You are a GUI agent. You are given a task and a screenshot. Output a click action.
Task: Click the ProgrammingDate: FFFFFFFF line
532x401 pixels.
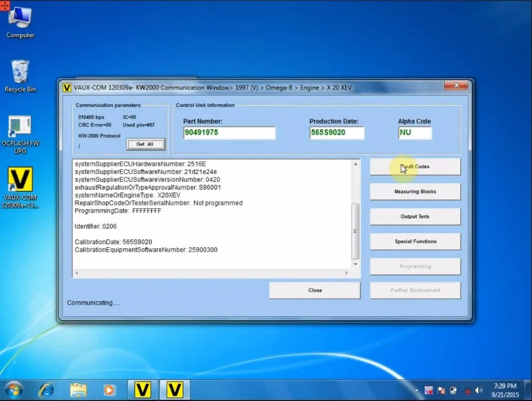tap(118, 211)
